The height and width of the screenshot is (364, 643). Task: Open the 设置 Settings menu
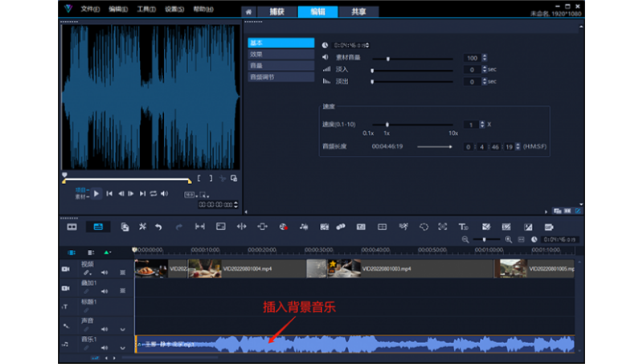pyautogui.click(x=174, y=9)
